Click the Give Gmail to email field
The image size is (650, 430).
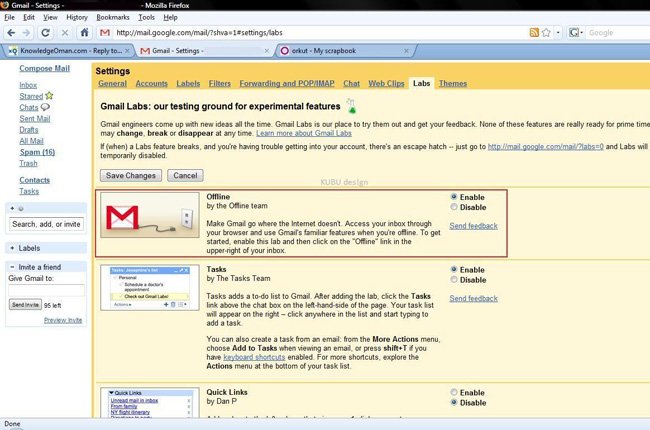(46, 290)
